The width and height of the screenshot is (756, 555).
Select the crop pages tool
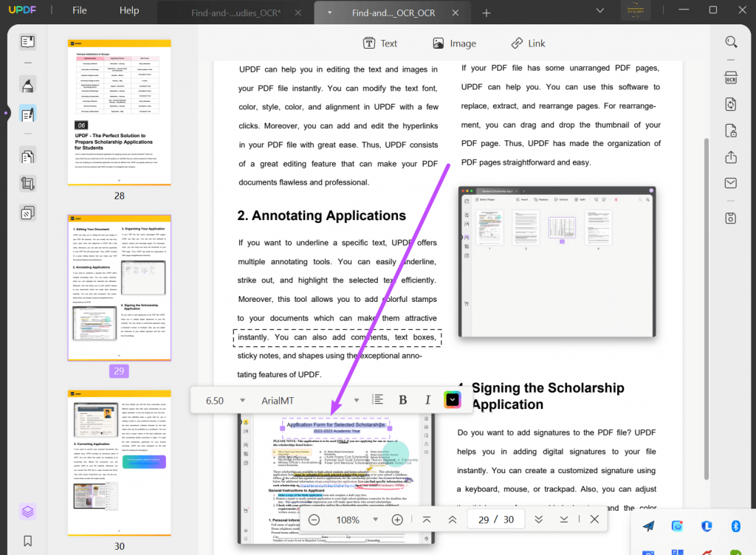pos(27,184)
